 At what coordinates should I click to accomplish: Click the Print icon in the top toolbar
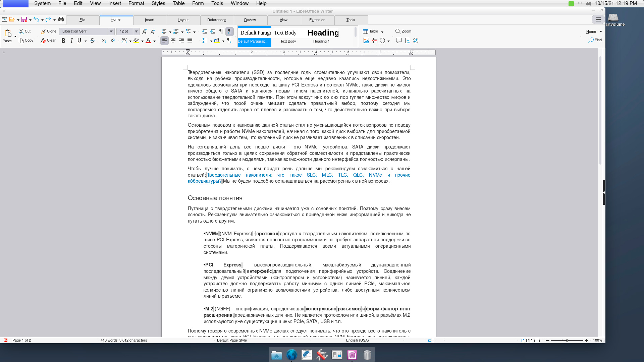pyautogui.click(x=61, y=19)
